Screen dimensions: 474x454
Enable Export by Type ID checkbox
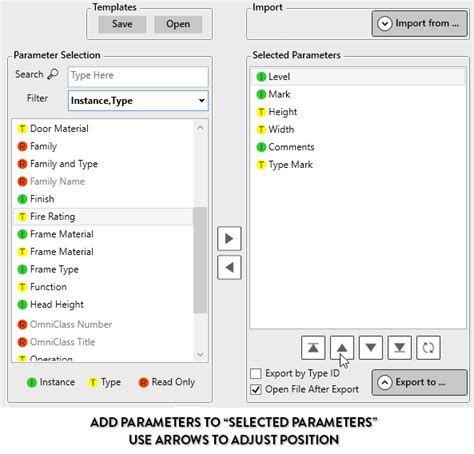coord(256,374)
